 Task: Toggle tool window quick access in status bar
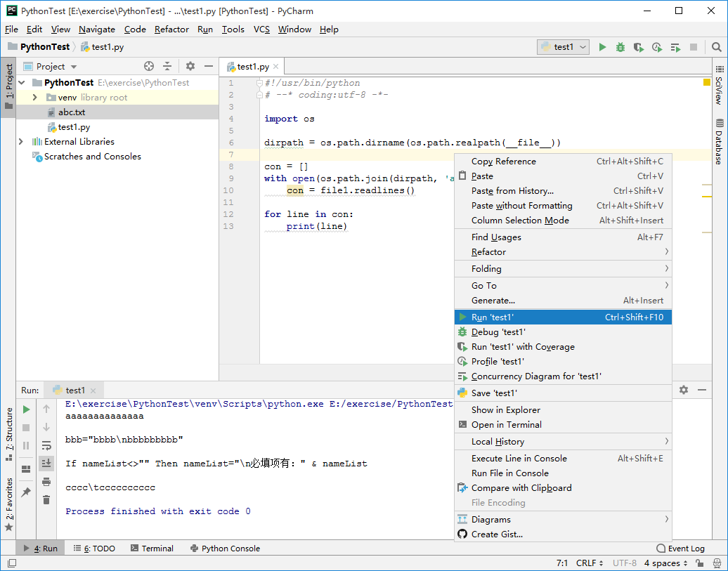click(x=12, y=563)
